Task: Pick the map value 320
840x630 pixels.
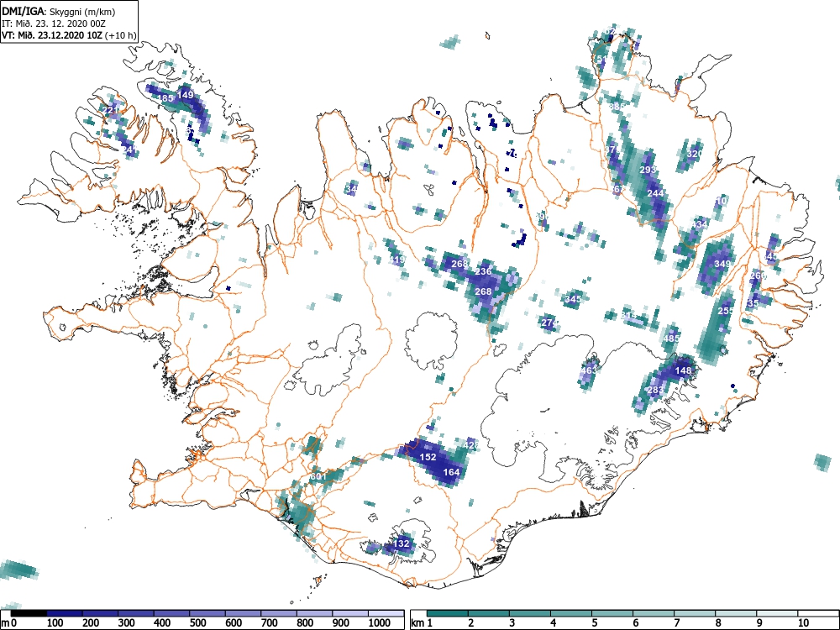Action: click(695, 154)
